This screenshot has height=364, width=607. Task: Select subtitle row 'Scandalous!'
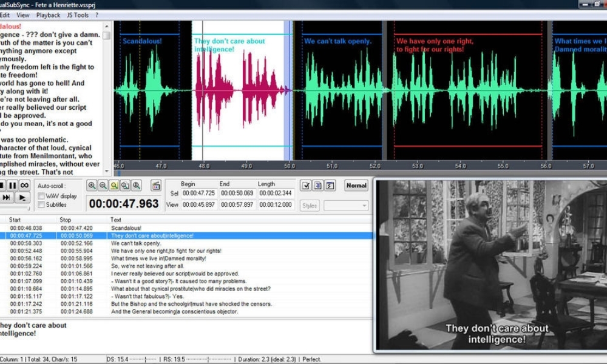[186, 228]
